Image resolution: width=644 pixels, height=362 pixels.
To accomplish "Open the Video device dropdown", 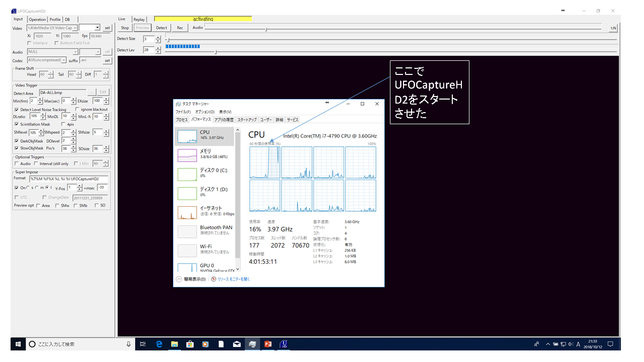I will pos(75,28).
